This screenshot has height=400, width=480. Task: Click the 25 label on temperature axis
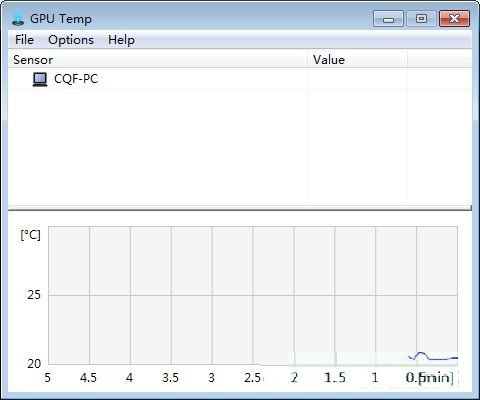(34, 295)
